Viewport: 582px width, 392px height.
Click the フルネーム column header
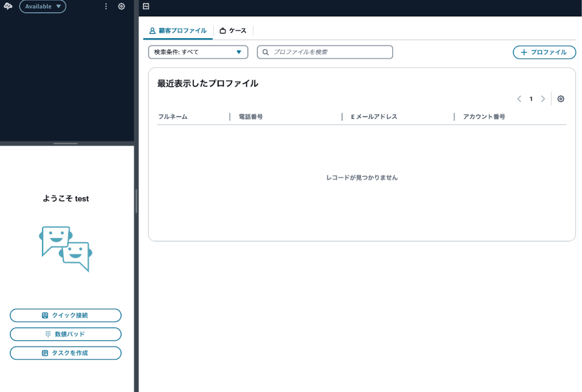tap(172, 117)
